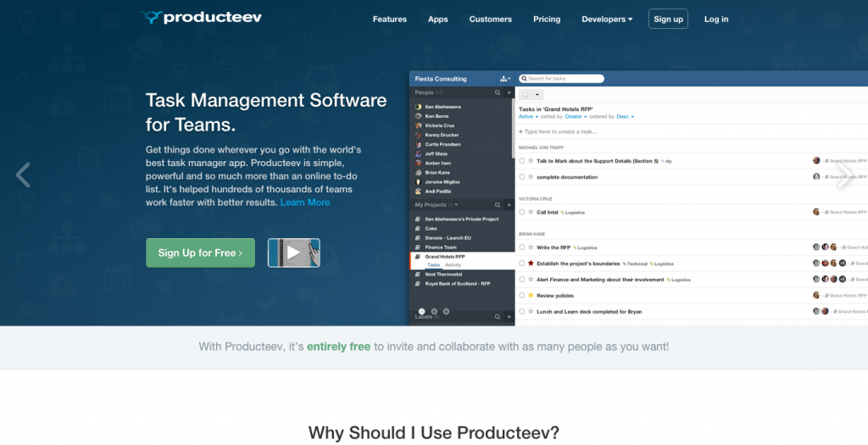This screenshot has height=445, width=868.
Task: Open the Apps page
Action: coord(438,19)
